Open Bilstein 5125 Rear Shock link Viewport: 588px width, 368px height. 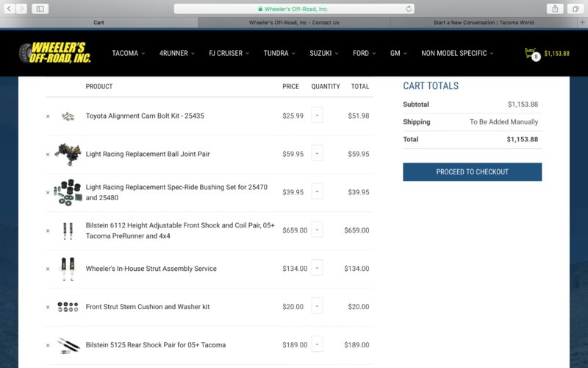[156, 345]
